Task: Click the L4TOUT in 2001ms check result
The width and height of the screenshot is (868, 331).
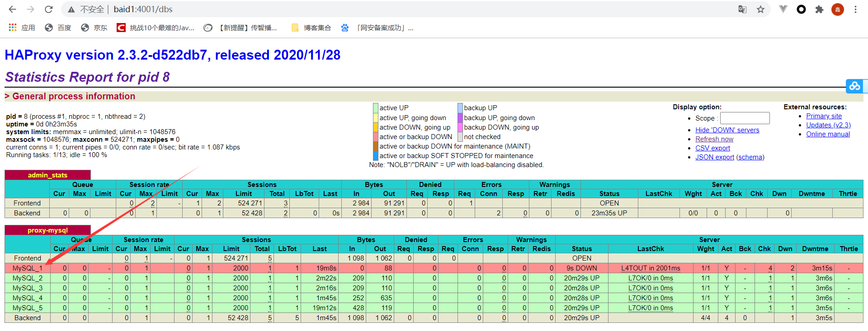Action: 650,268
